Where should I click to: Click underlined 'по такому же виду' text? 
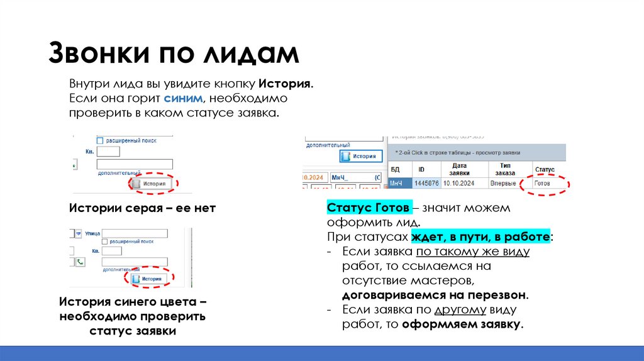(x=473, y=252)
